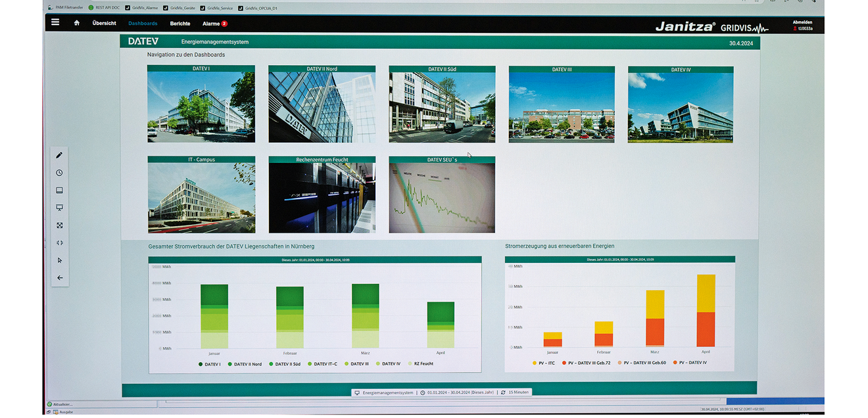Open the Rechenzentrum Feucht dashboard thumbnail
The width and height of the screenshot is (868, 418).
click(x=322, y=195)
